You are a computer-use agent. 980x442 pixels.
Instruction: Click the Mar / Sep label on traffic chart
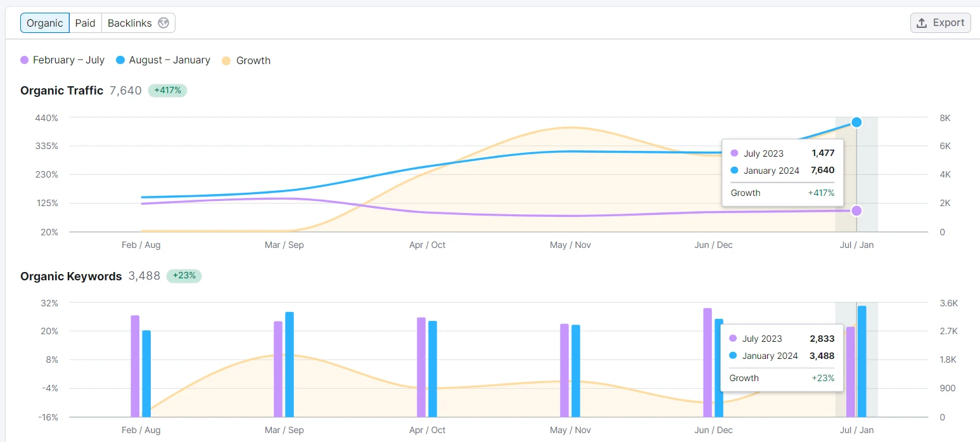[x=284, y=245]
